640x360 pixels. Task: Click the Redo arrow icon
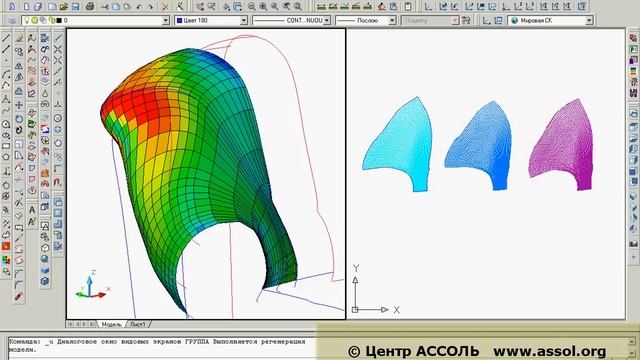151,7
